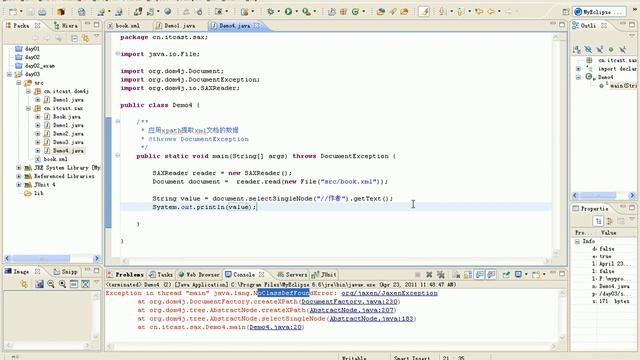
Task: Open dropdown arrow next to Run button
Action: tap(296, 12)
